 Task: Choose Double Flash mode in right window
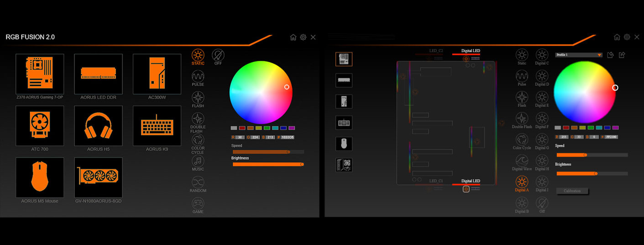click(x=522, y=121)
